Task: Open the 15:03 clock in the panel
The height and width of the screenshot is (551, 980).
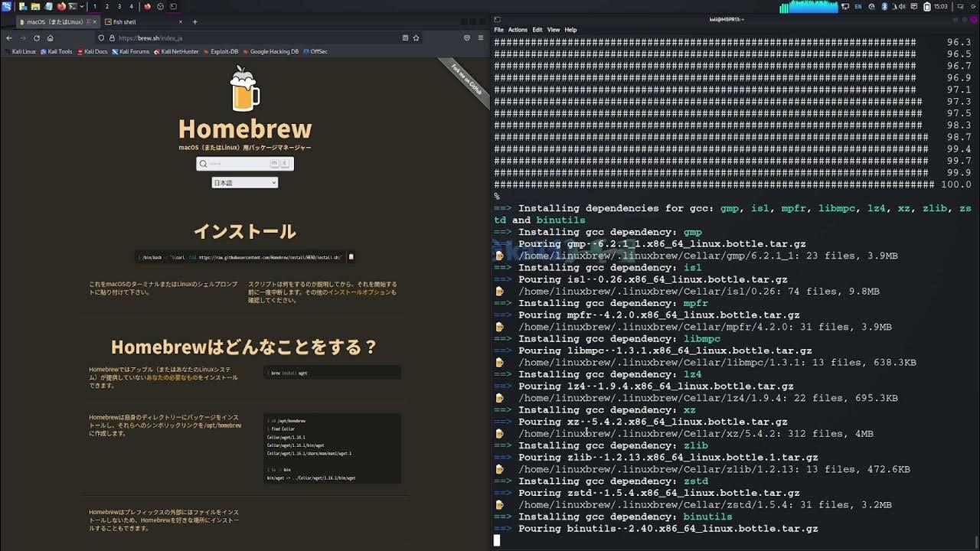Action: tap(940, 7)
